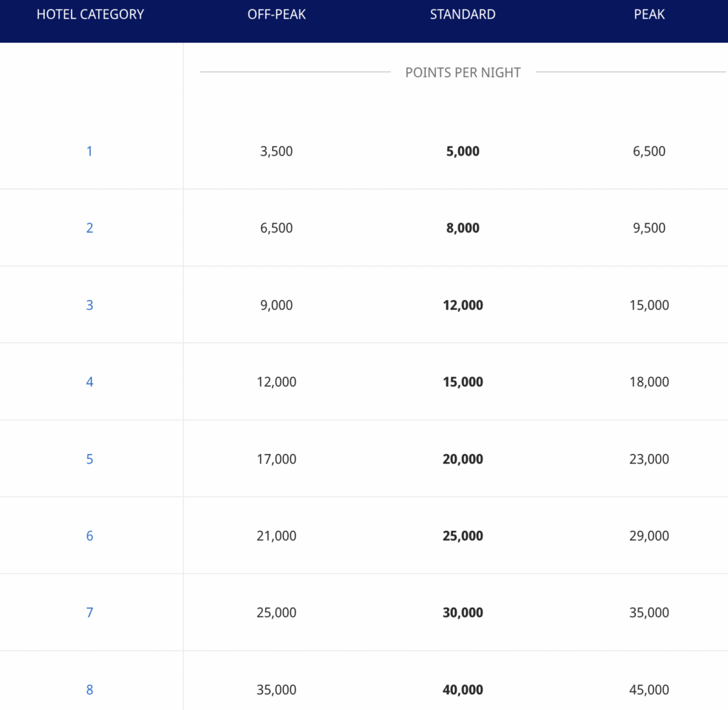Open the category 8 hotels list

[x=90, y=689]
